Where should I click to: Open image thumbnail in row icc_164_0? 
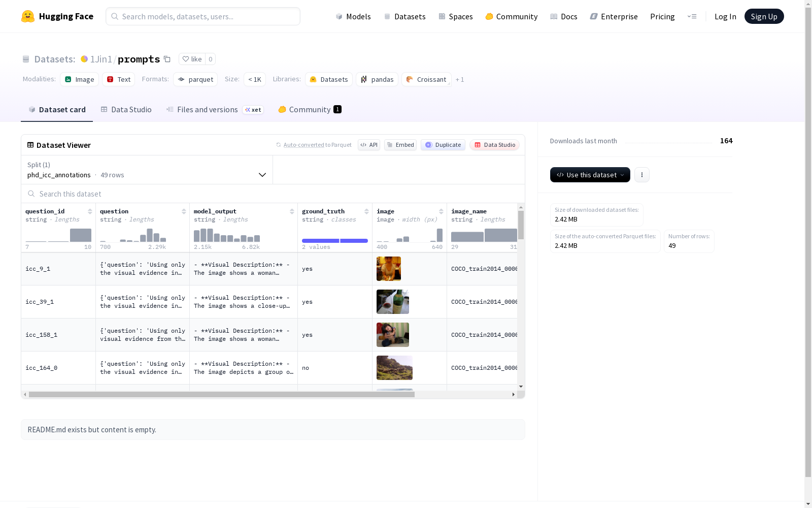[394, 368]
